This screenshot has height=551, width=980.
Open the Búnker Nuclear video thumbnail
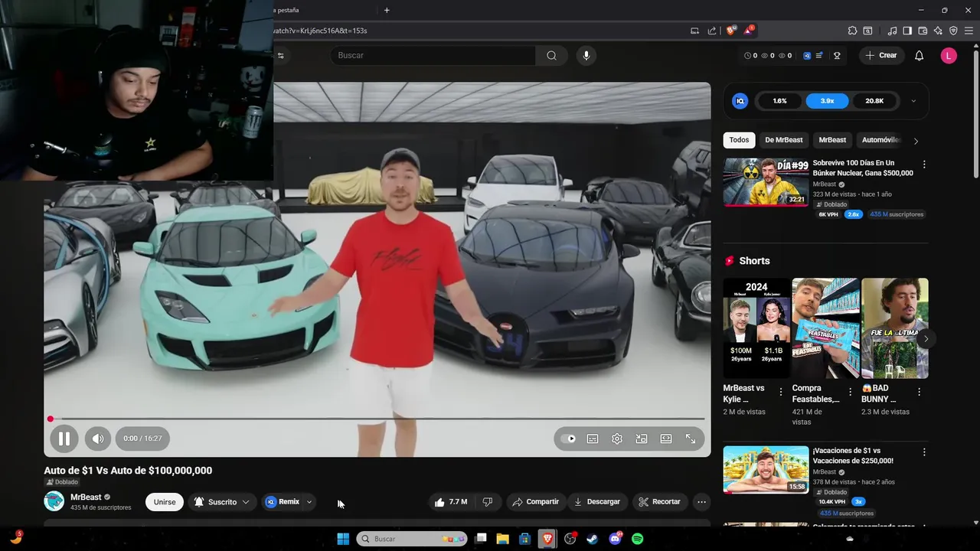pyautogui.click(x=766, y=182)
